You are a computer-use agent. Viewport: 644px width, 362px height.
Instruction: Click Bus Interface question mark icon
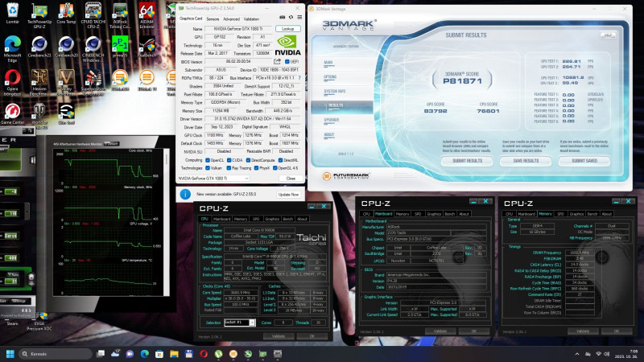click(299, 78)
